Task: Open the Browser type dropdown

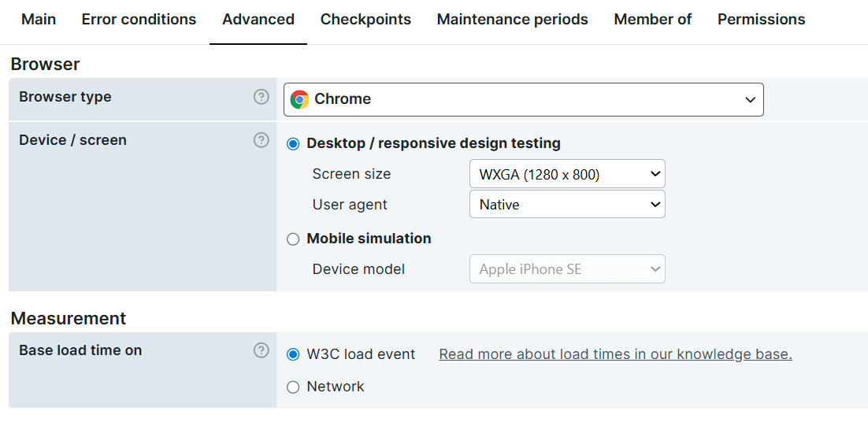Action: coord(523,99)
